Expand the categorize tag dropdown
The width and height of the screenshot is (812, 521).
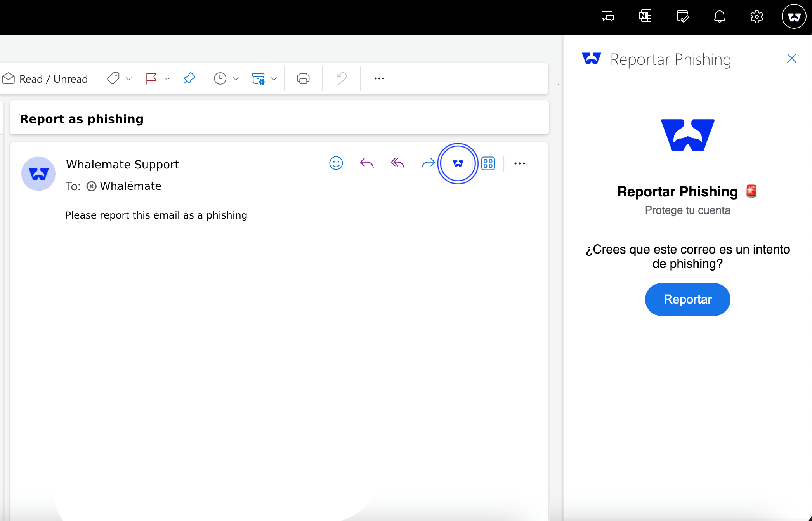coord(128,79)
